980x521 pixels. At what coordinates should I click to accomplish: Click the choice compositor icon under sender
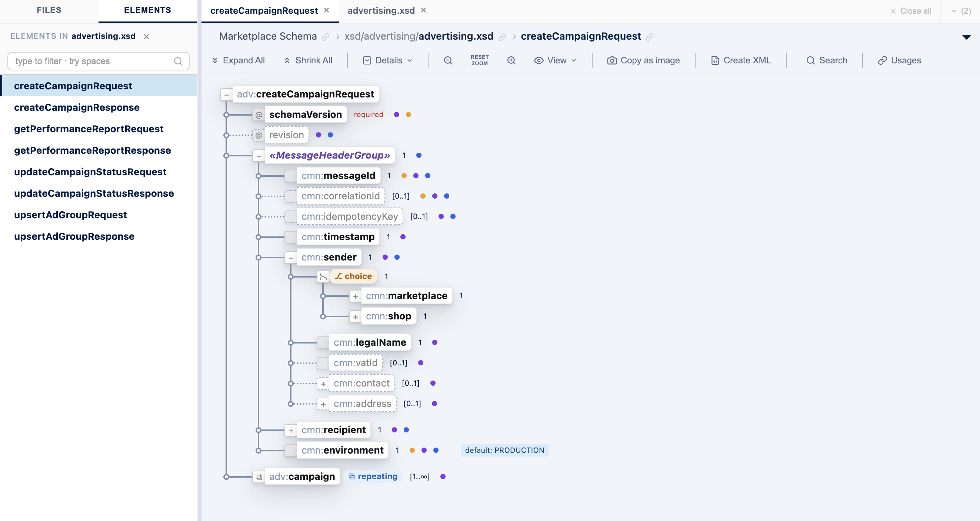point(323,277)
